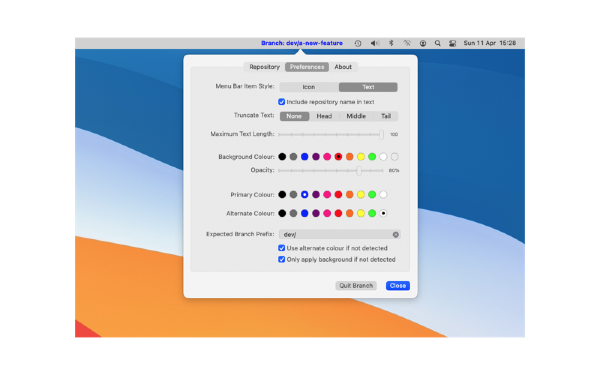
Task: Toggle Only apply background if not detected
Action: pos(282,259)
